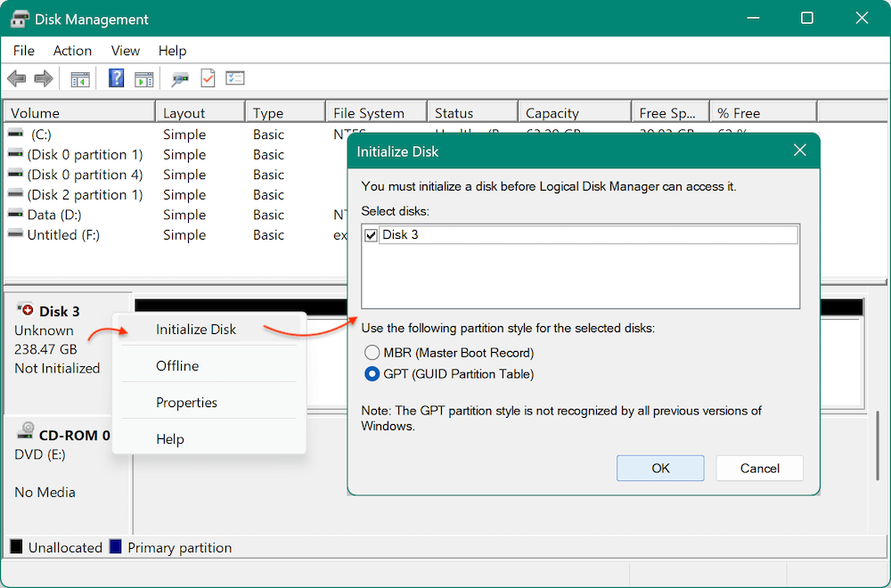Image resolution: width=891 pixels, height=588 pixels.
Task: Cancel the Initialize Disk dialog
Action: 759,468
